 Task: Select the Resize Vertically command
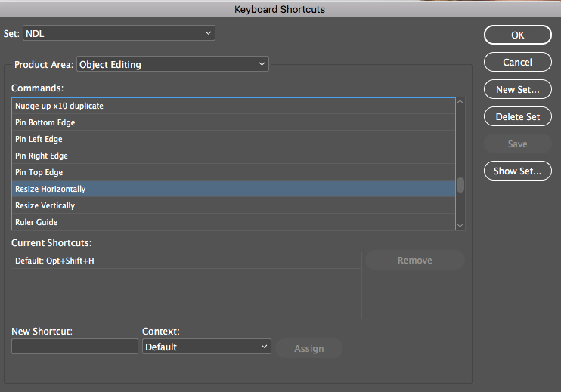click(45, 205)
